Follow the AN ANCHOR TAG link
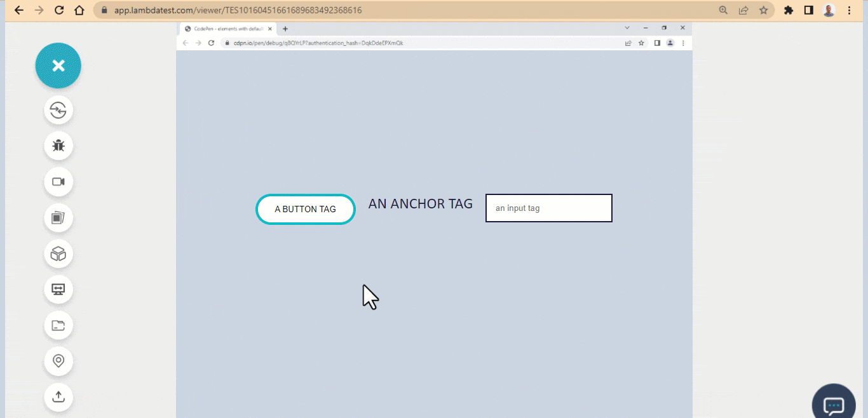 (421, 204)
